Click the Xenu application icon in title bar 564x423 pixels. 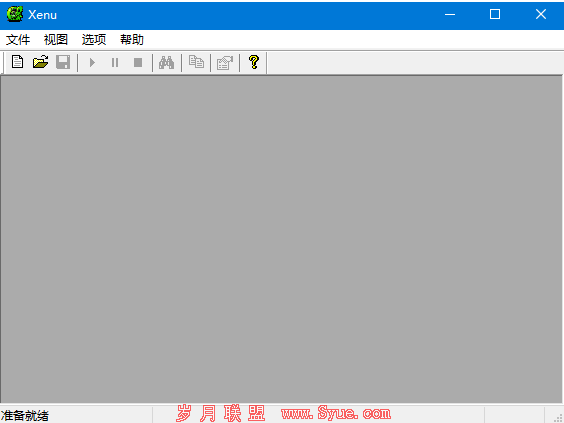pos(15,14)
